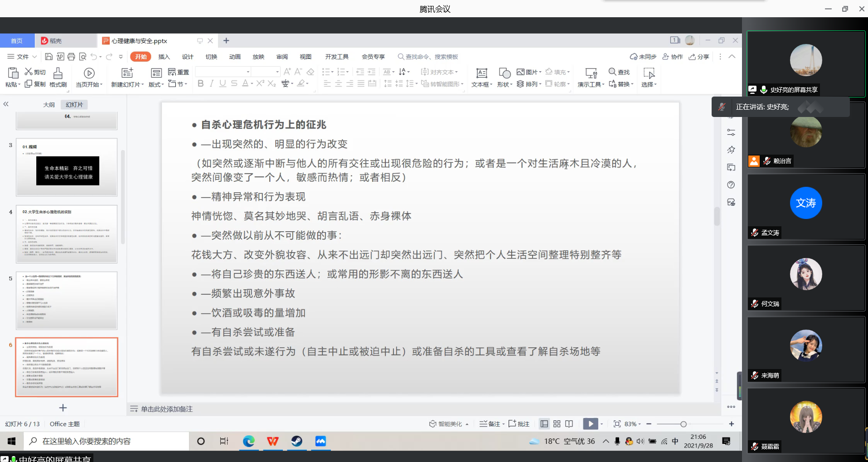The image size is (868, 462).
Task: Toggle Bold formatting
Action: [x=200, y=83]
